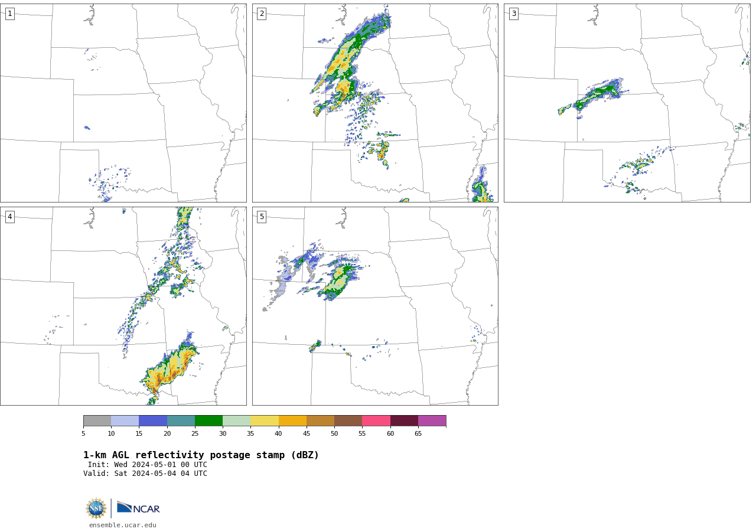Click the blue 15-20 dBZ swatch
This screenshot has width=756, height=532.
point(153,420)
